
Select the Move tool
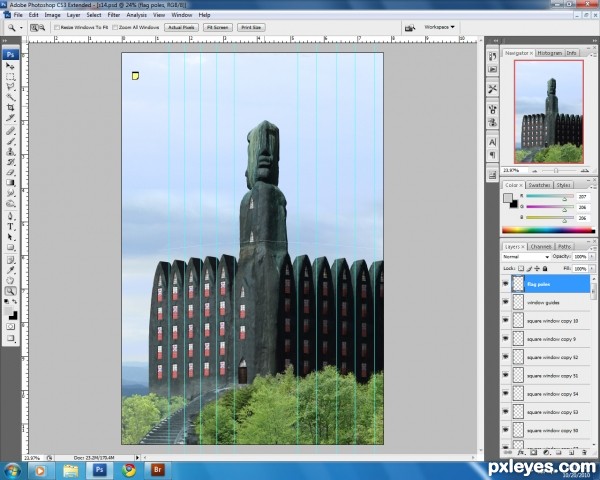pos(10,66)
